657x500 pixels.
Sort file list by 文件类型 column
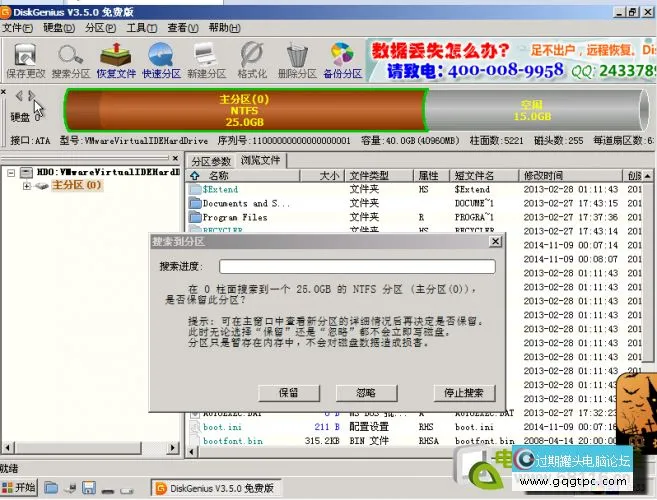click(x=379, y=176)
